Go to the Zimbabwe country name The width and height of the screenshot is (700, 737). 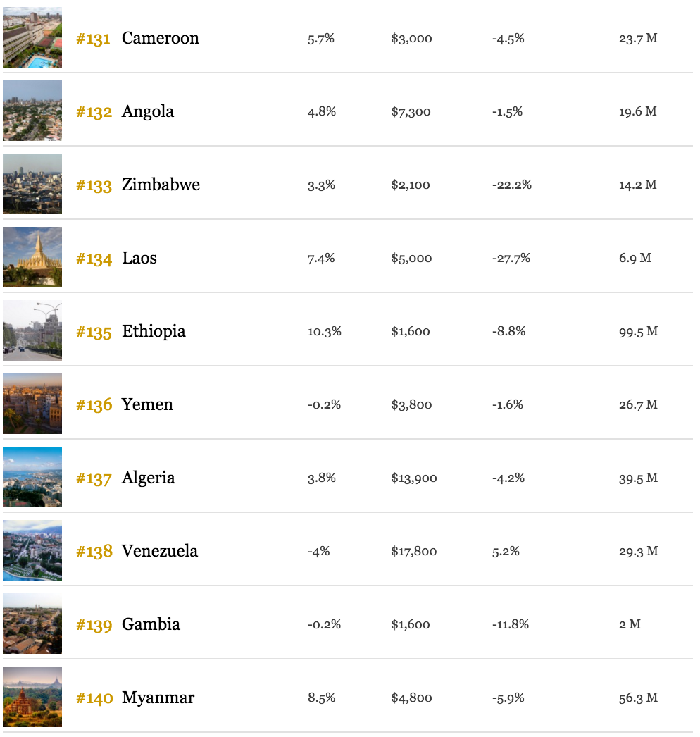pyautogui.click(x=161, y=185)
